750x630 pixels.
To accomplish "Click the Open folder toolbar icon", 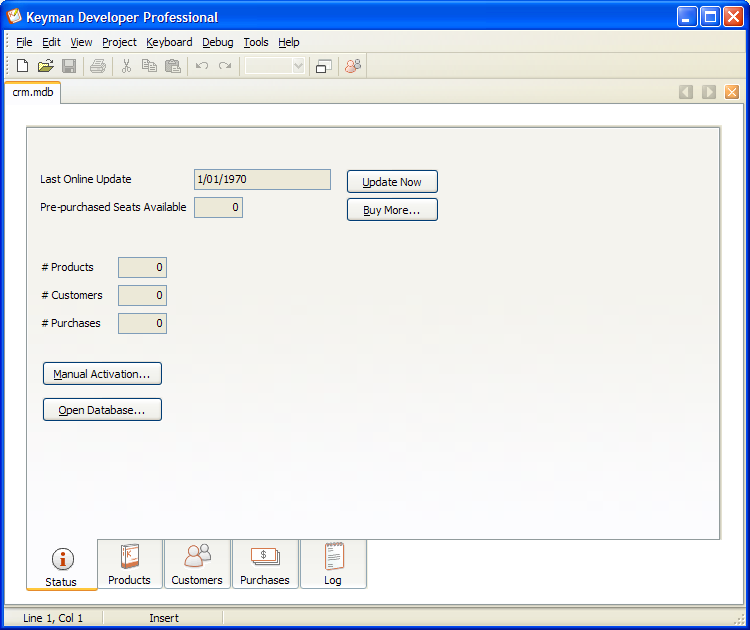I will [x=45, y=66].
